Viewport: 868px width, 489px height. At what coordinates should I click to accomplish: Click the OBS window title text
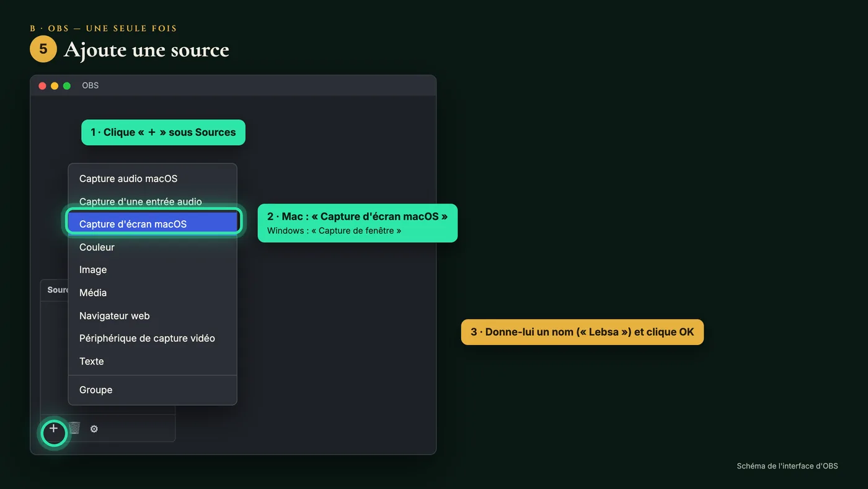tap(91, 86)
